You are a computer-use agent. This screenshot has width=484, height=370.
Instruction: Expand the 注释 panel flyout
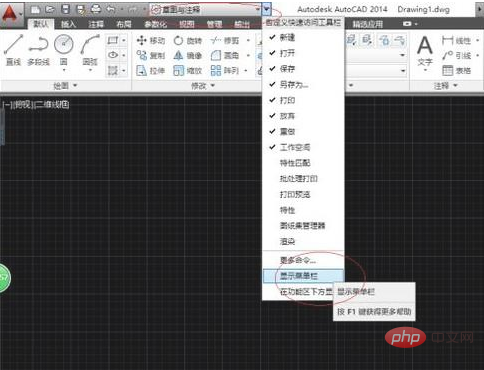445,86
